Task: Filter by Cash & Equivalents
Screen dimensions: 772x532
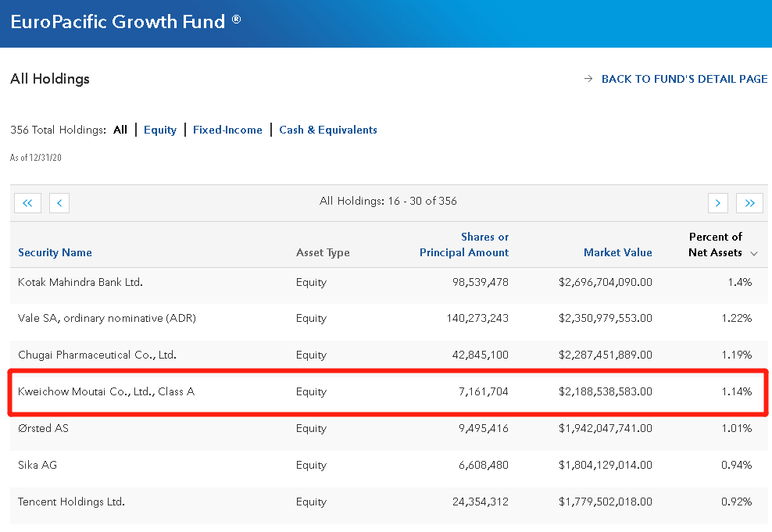Action: click(x=328, y=130)
